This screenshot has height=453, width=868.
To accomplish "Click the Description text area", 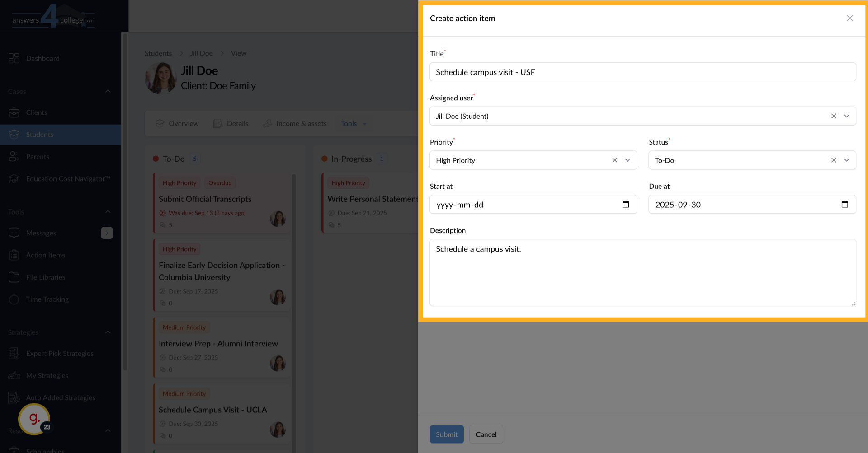I will [x=642, y=272].
